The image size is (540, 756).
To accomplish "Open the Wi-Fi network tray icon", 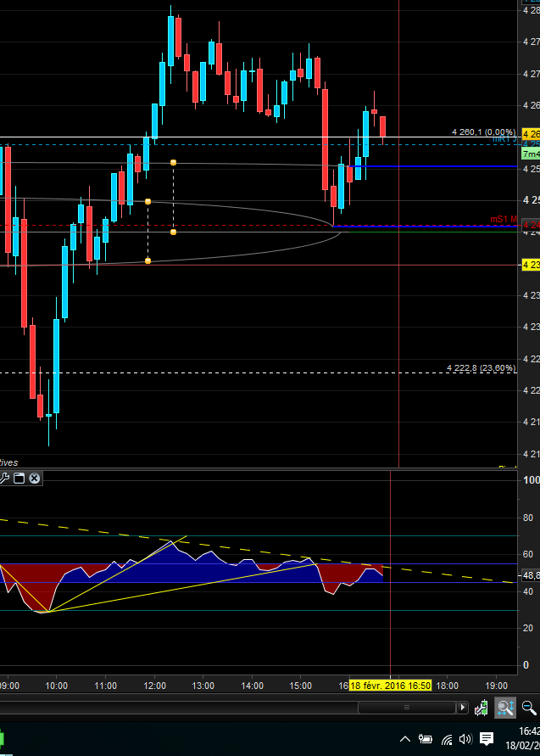I will (447, 739).
